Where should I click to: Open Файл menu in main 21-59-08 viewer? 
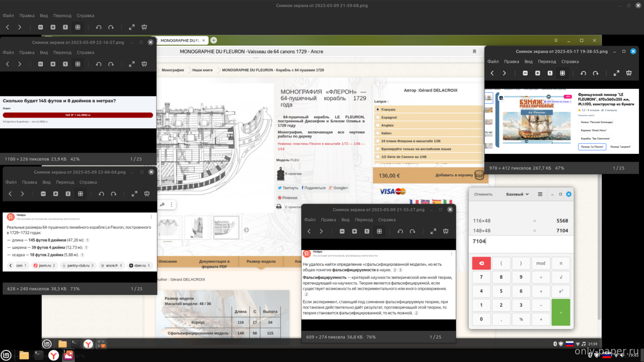pyautogui.click(x=8, y=16)
